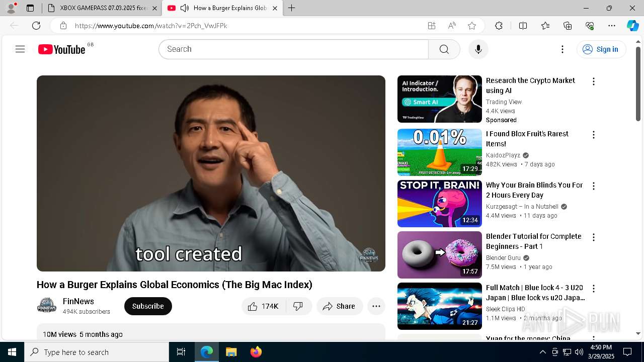Image resolution: width=644 pixels, height=362 pixels.
Task: Open Collections in Edge toolbar
Action: 568,26
